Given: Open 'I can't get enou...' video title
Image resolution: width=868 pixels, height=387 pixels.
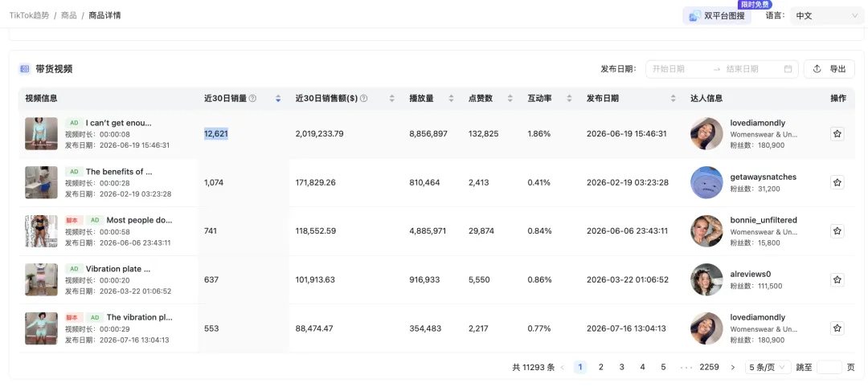Looking at the screenshot, I should click(118, 123).
